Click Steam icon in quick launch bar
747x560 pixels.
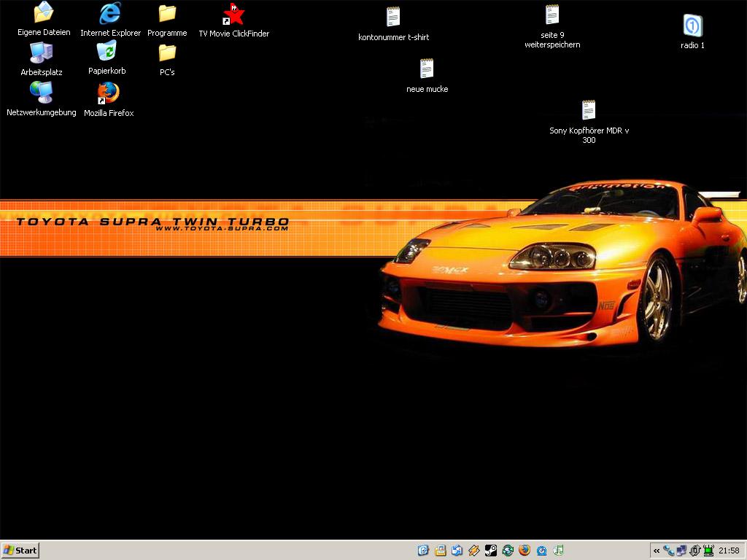(x=491, y=551)
